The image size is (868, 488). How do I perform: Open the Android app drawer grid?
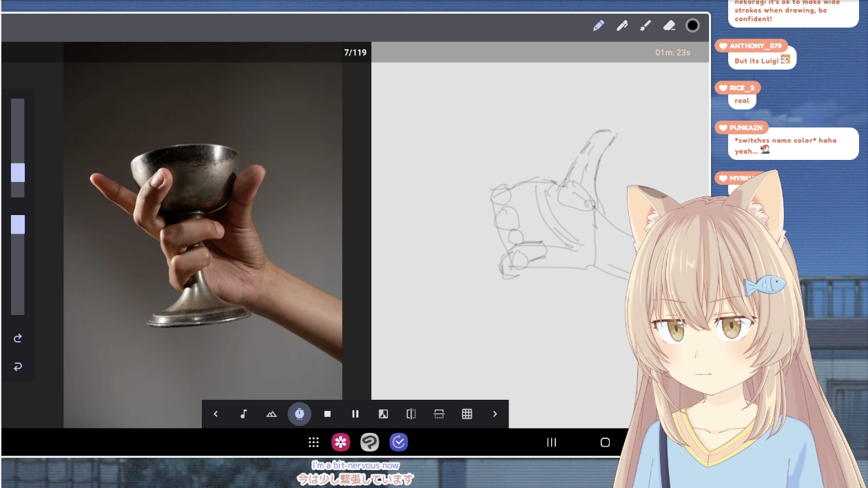click(313, 443)
